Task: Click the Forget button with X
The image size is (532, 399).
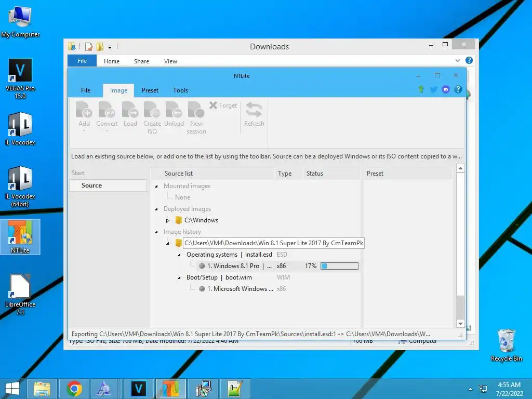Action: 223,105
